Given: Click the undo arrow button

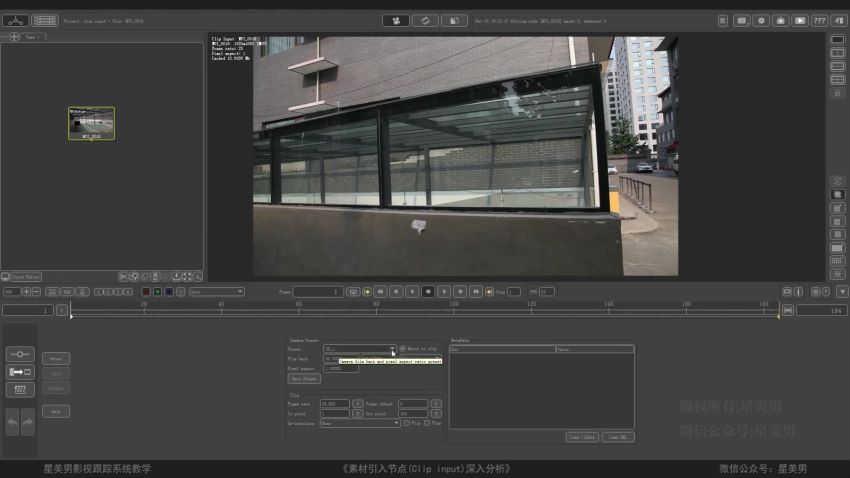Looking at the screenshot, I should tap(12, 422).
